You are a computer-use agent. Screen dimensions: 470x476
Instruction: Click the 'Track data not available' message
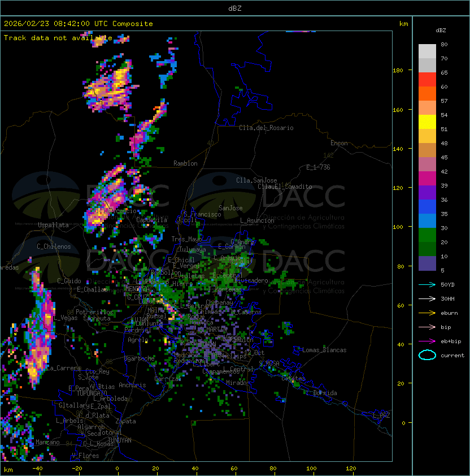point(58,38)
